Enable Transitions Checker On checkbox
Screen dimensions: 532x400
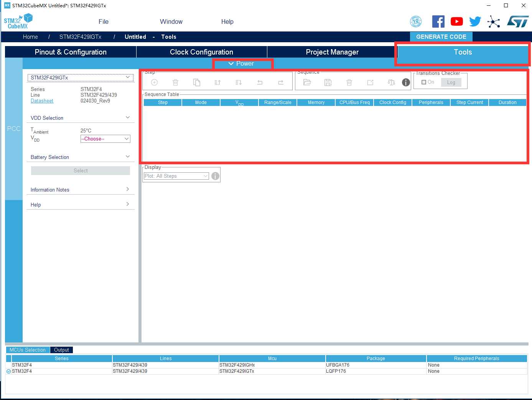coord(424,82)
